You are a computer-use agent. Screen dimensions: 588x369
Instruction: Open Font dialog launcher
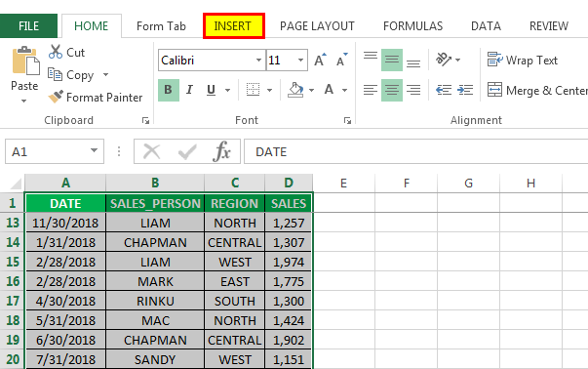(347, 120)
